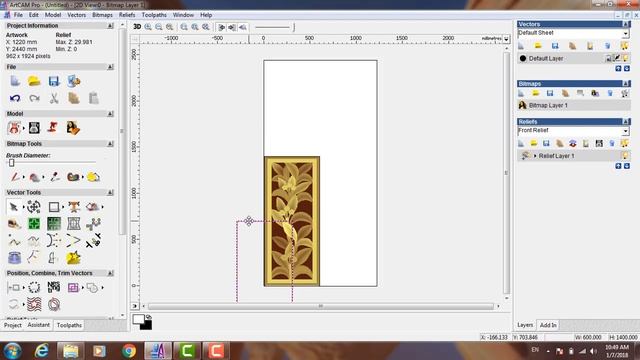Click the Mona Lisa image icon in Model section
Screen dimensions: 640x360
tap(73, 128)
